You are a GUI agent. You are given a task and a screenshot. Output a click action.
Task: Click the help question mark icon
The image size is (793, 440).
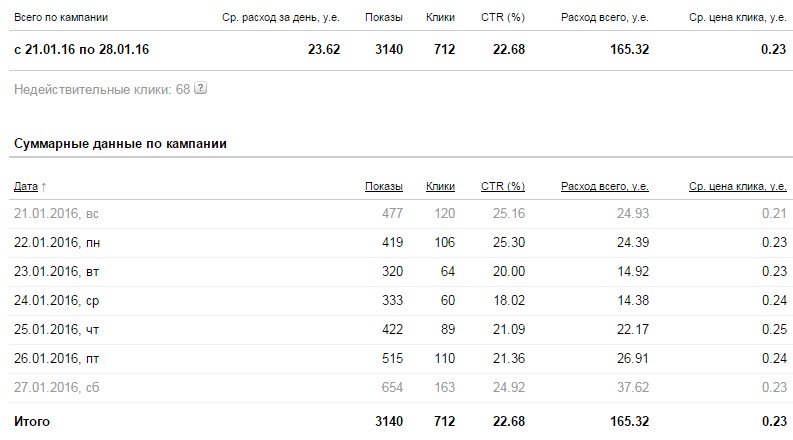(x=201, y=88)
